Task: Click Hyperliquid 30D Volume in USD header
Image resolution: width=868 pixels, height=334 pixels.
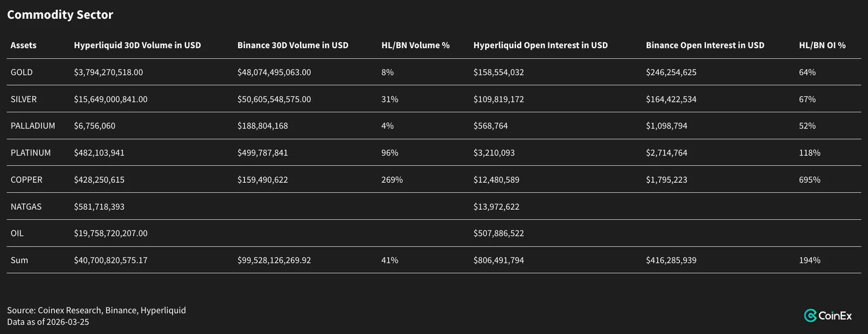Action: (x=137, y=46)
